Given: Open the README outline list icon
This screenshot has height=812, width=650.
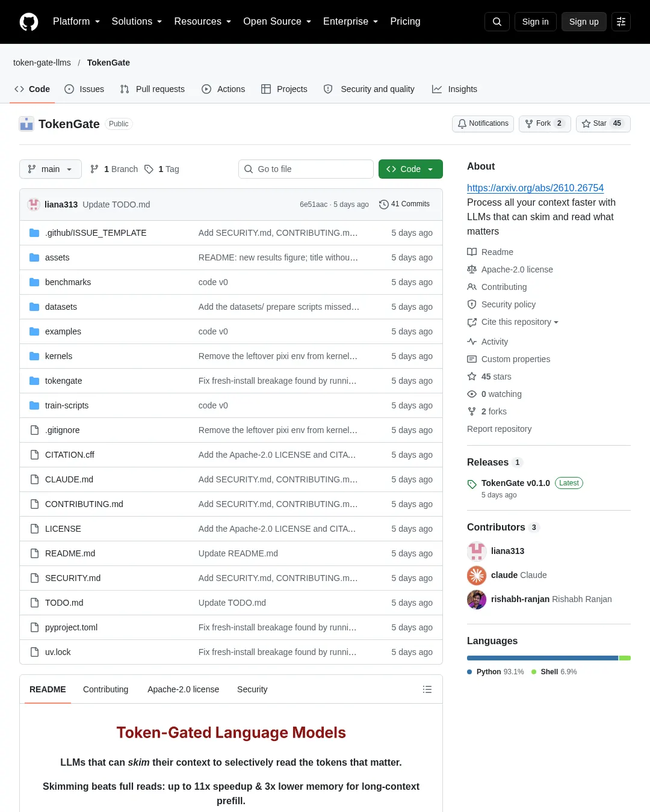Looking at the screenshot, I should coord(427,689).
